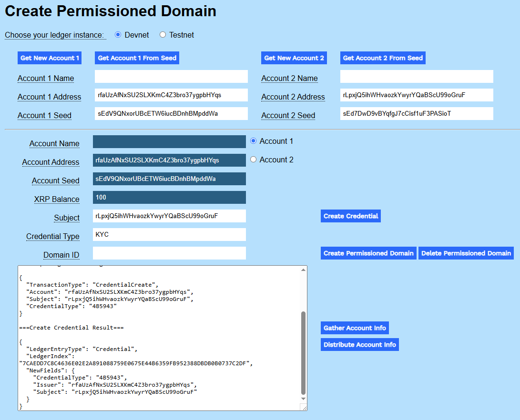The width and height of the screenshot is (520, 420).
Task: Click Get Account 2 From Seed
Action: 382,58
